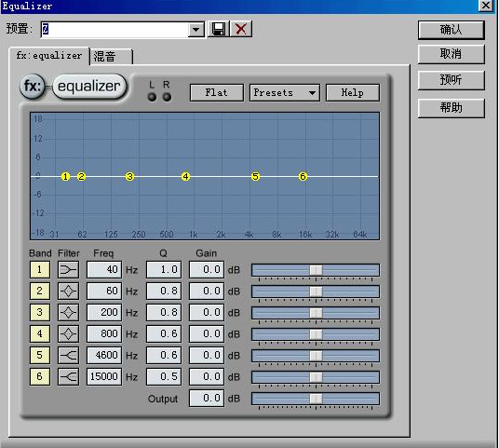This screenshot has height=448, width=499.
Task: Click the band 5 Freq field showing 4600
Action: coord(104,355)
